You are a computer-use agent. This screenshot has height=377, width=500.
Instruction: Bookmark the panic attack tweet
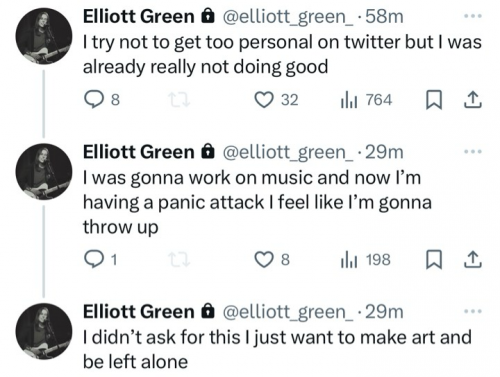(x=434, y=260)
